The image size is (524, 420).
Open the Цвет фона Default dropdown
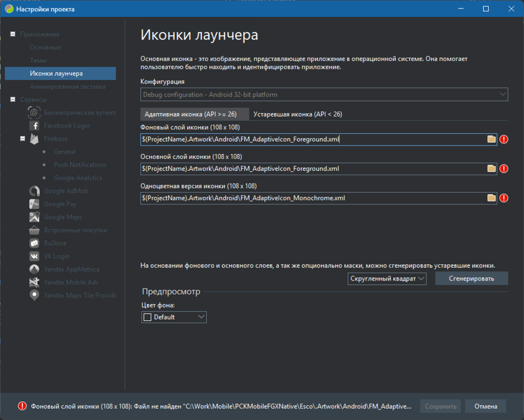pos(174,317)
